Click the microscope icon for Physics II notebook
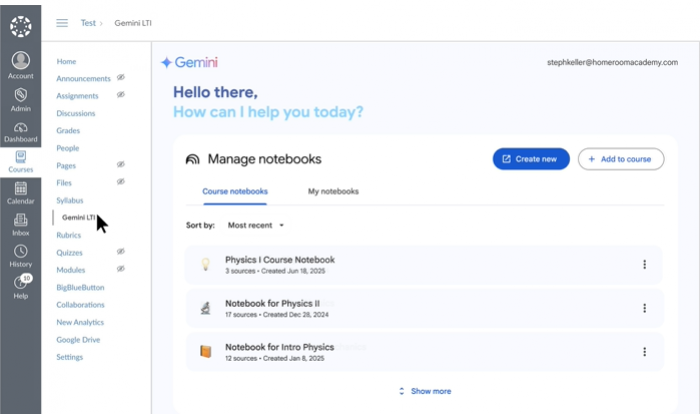 205,308
